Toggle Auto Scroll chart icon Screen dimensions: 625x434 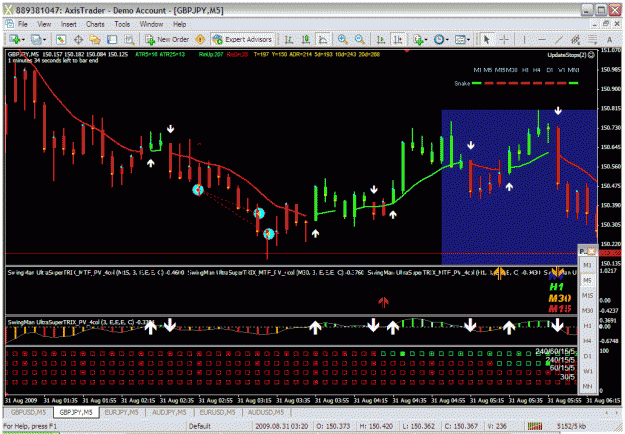point(381,39)
